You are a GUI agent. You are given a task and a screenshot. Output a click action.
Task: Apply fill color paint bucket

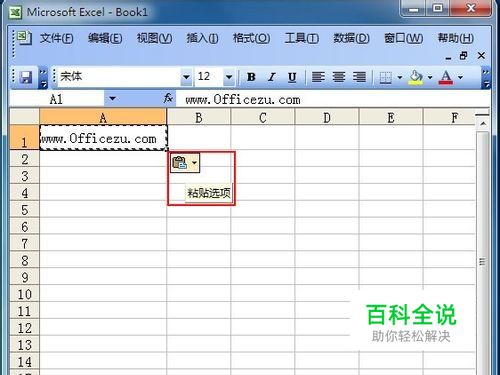tap(415, 77)
